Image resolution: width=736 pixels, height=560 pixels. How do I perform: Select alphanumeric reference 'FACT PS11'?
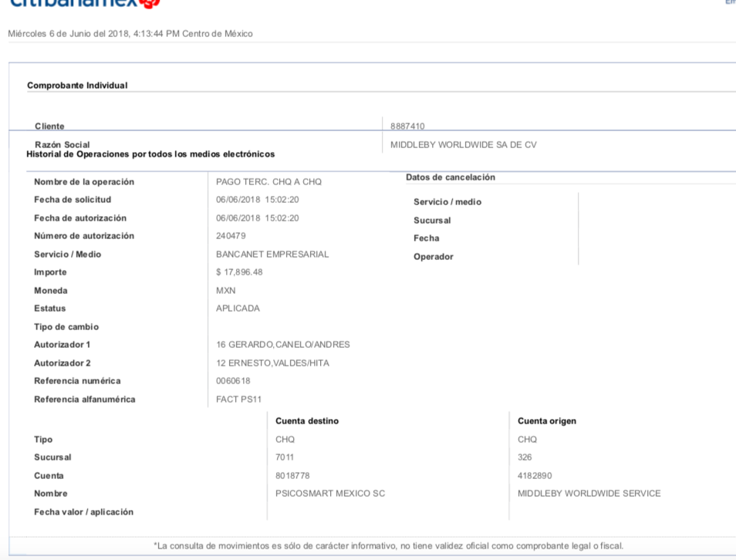click(238, 400)
